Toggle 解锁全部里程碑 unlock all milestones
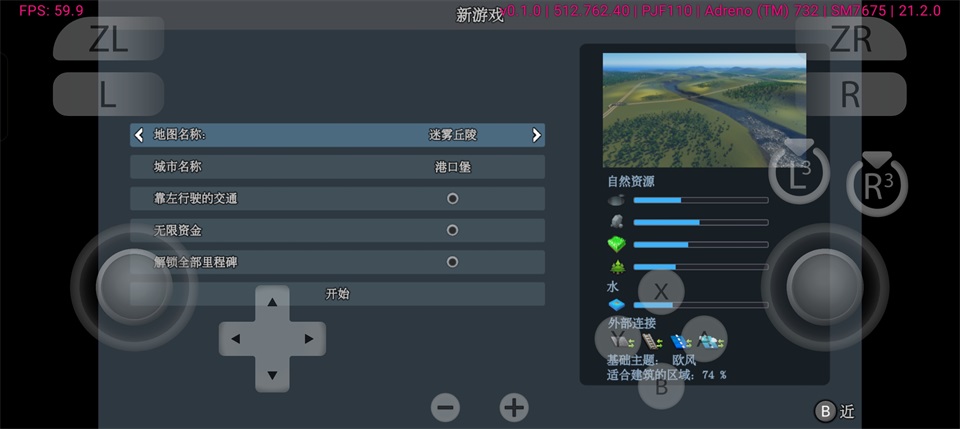Viewport: 960px width, 429px height. [452, 262]
